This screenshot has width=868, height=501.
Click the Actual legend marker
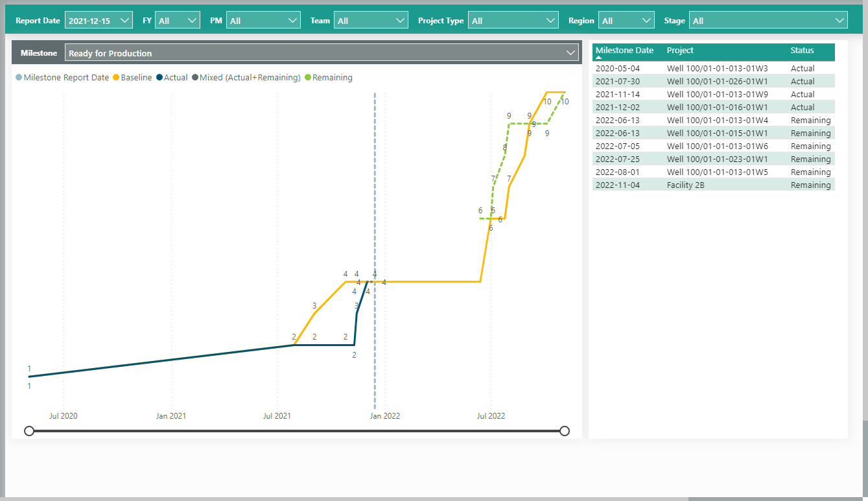tap(159, 78)
